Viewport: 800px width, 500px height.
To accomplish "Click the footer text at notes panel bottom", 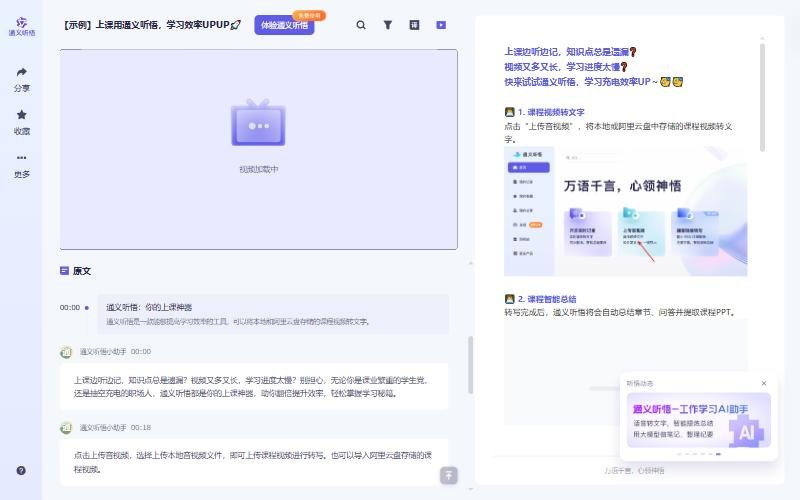I will 634,470.
